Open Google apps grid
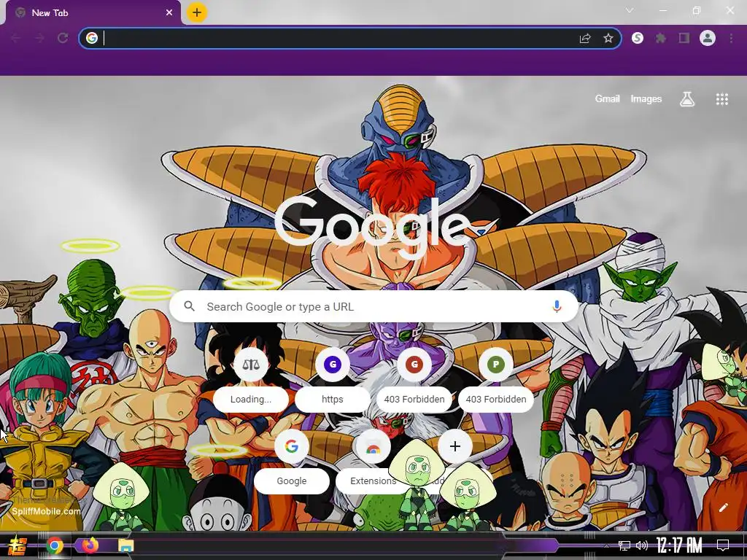This screenshot has height=560, width=747. [x=721, y=99]
